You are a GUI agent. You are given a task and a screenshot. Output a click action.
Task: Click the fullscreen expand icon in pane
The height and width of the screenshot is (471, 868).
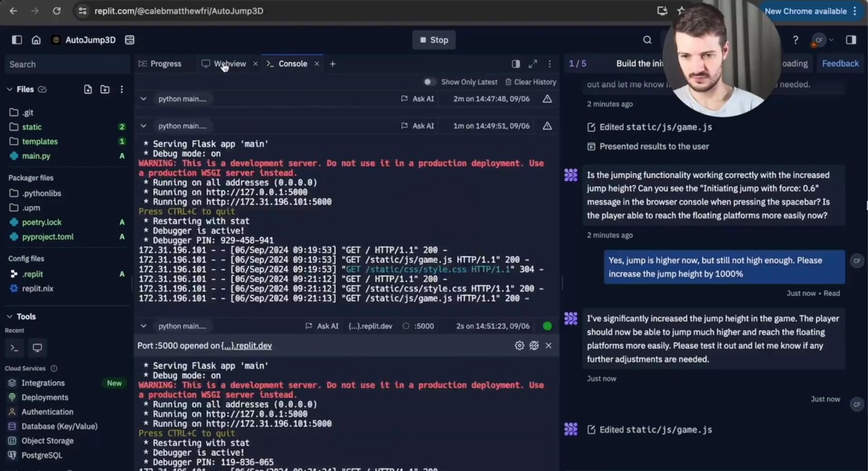[533, 64]
